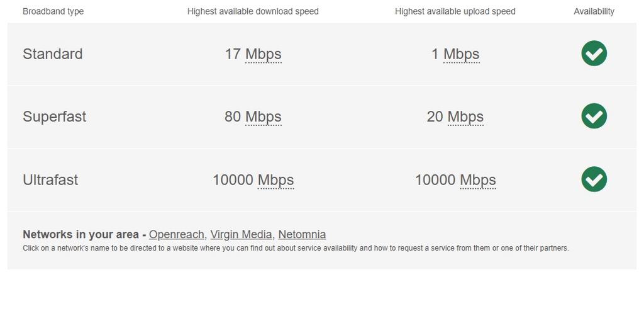Click Highest available download speed header
Screen dimensions: 644x335
click(253, 11)
